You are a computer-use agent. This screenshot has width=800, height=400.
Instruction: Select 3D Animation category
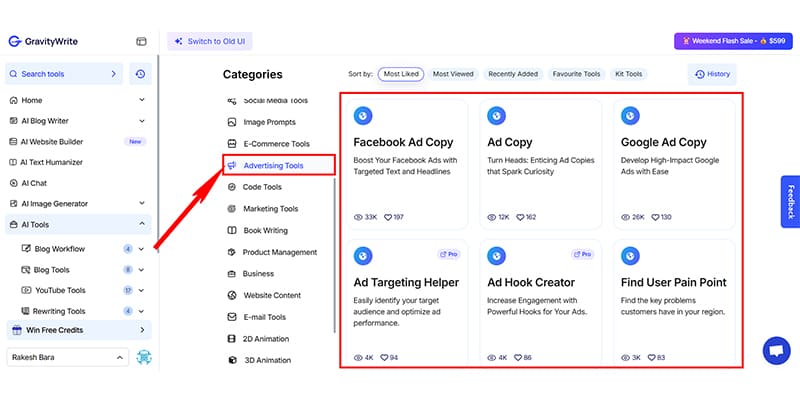[x=259, y=360]
